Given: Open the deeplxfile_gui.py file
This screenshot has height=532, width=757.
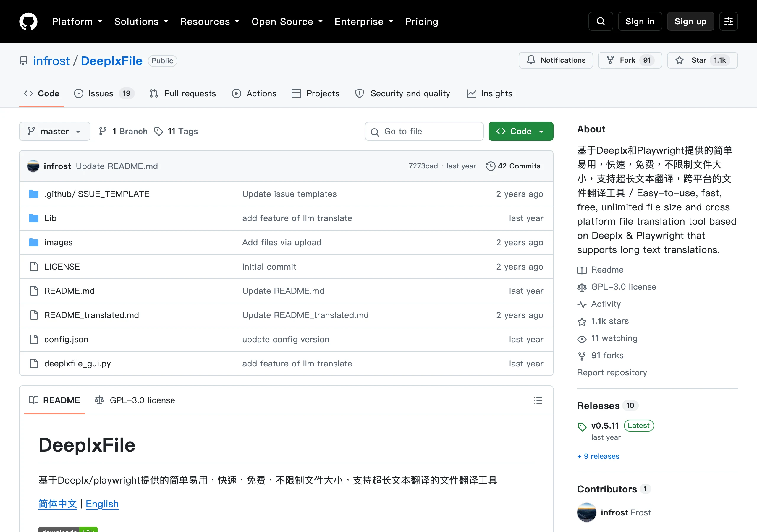Looking at the screenshot, I should point(77,364).
